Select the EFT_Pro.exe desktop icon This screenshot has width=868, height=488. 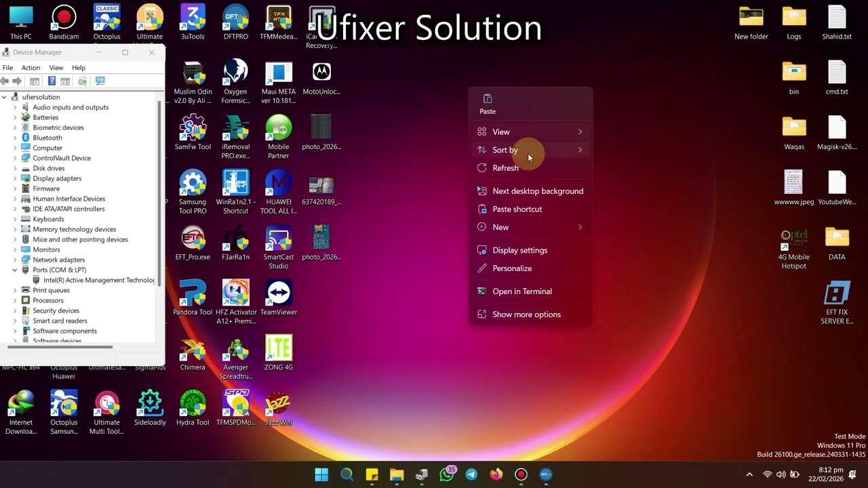click(x=193, y=243)
